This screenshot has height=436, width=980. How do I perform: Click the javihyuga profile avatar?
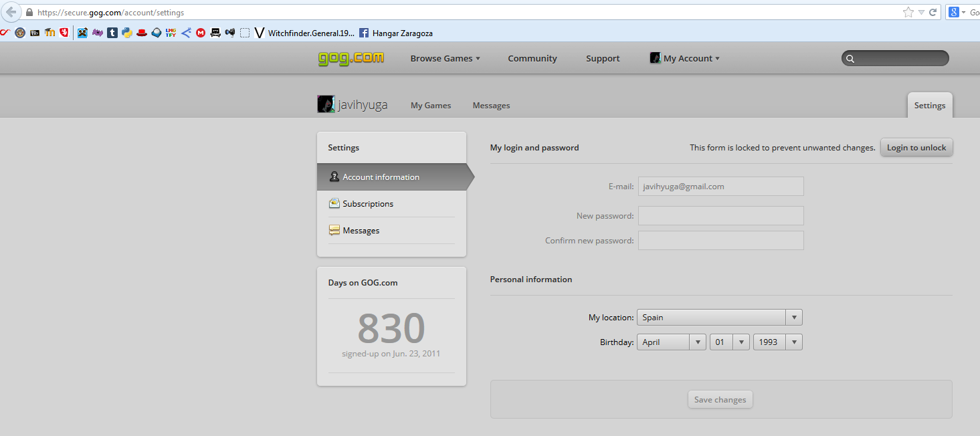[326, 104]
